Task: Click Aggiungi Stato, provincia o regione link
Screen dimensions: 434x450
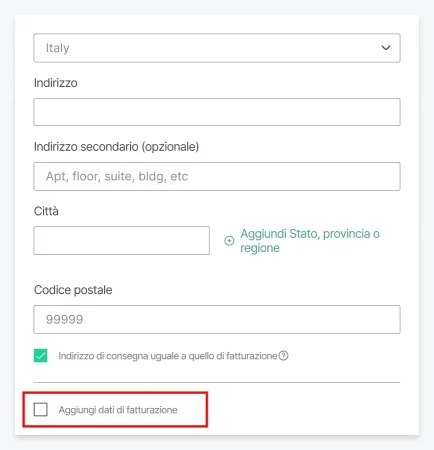Action: pyautogui.click(x=310, y=241)
